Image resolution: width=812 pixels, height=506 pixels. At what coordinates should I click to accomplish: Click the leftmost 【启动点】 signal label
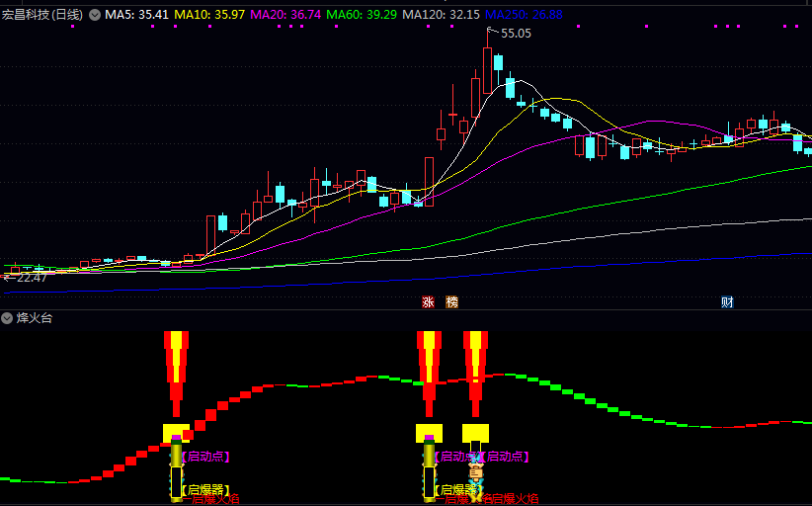(205, 457)
